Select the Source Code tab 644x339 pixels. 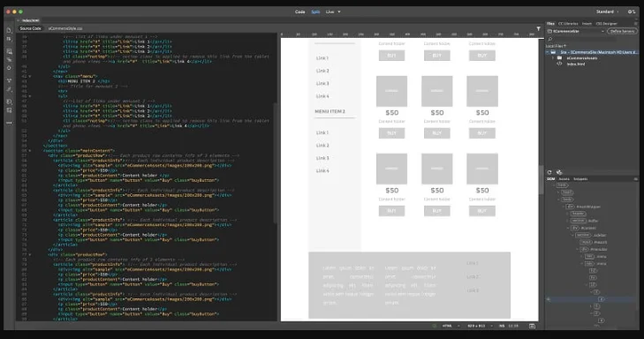(x=30, y=29)
